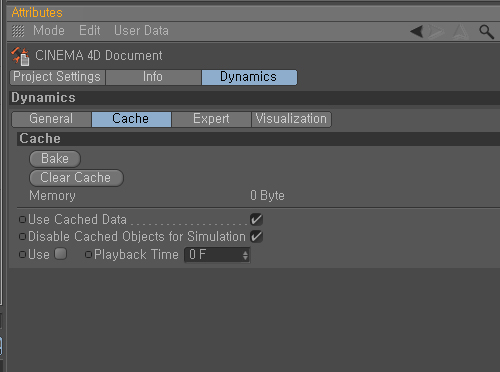Click the Attributes panel title
500x372 pixels.
[x=37, y=13]
